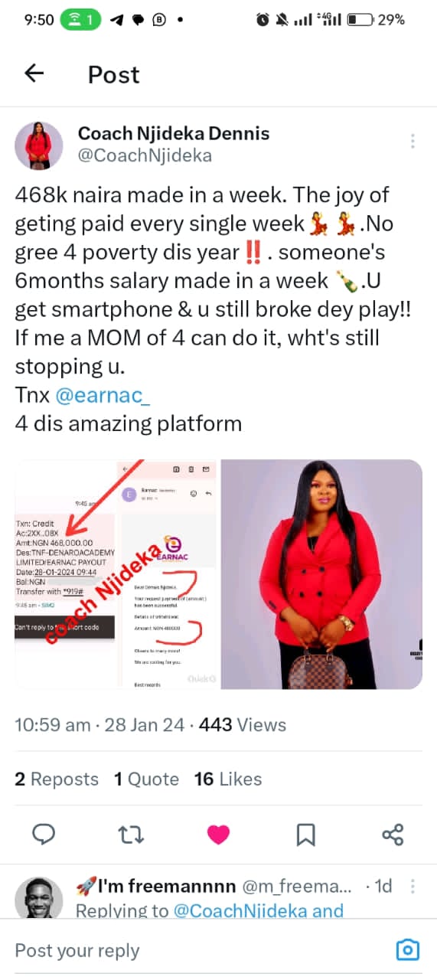Tap the battery indicator in status bar

pos(360,20)
